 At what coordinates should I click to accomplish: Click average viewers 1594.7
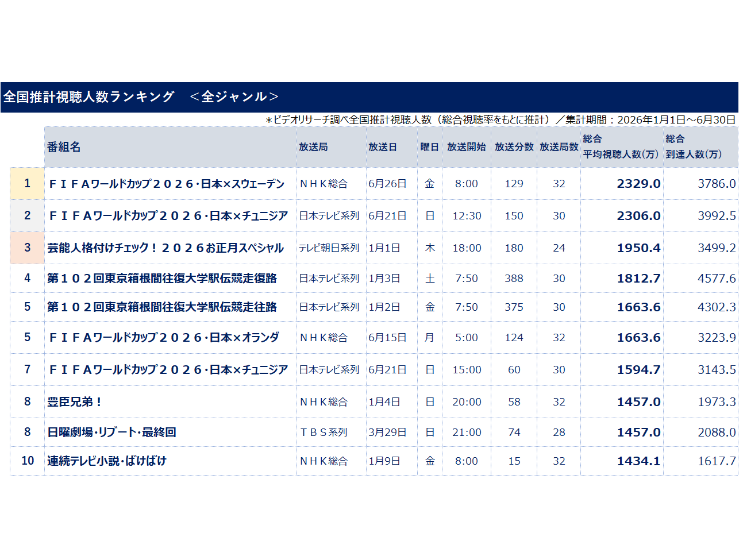tap(638, 370)
